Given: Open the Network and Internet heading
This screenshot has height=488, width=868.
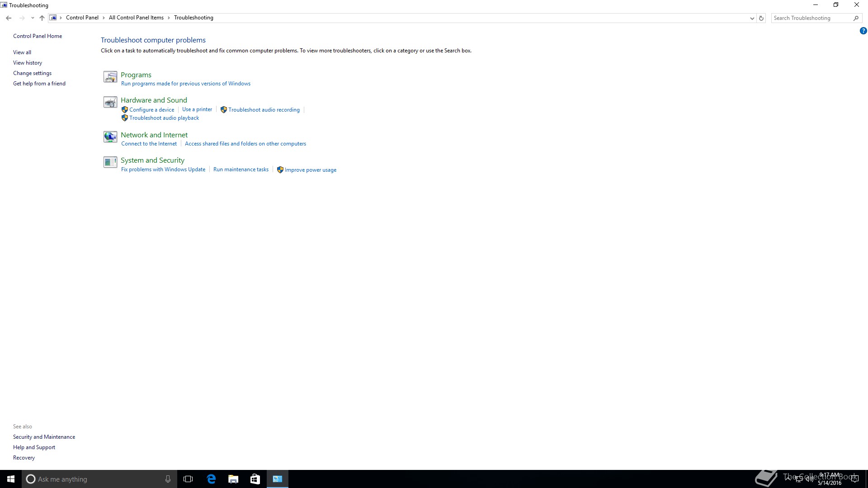Looking at the screenshot, I should coord(154,135).
